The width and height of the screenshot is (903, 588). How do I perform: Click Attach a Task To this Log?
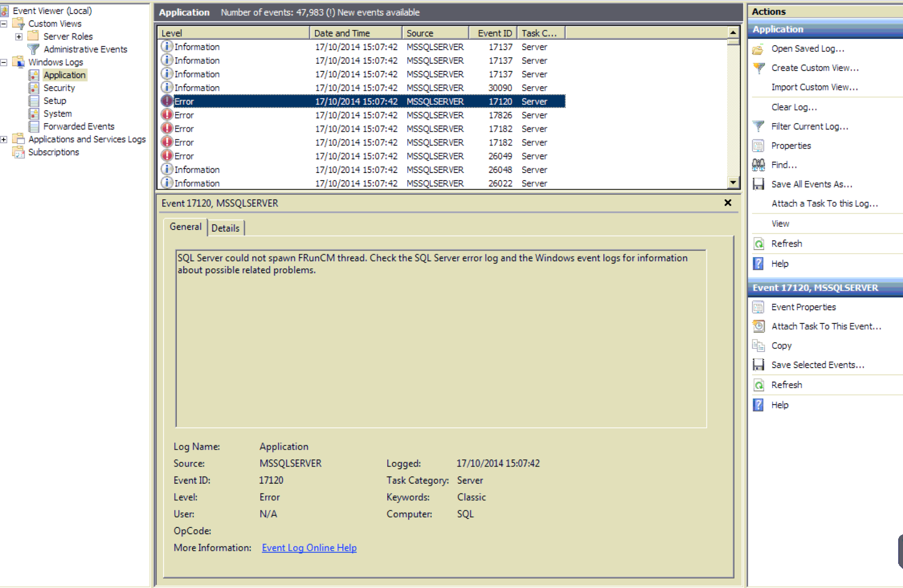point(824,204)
